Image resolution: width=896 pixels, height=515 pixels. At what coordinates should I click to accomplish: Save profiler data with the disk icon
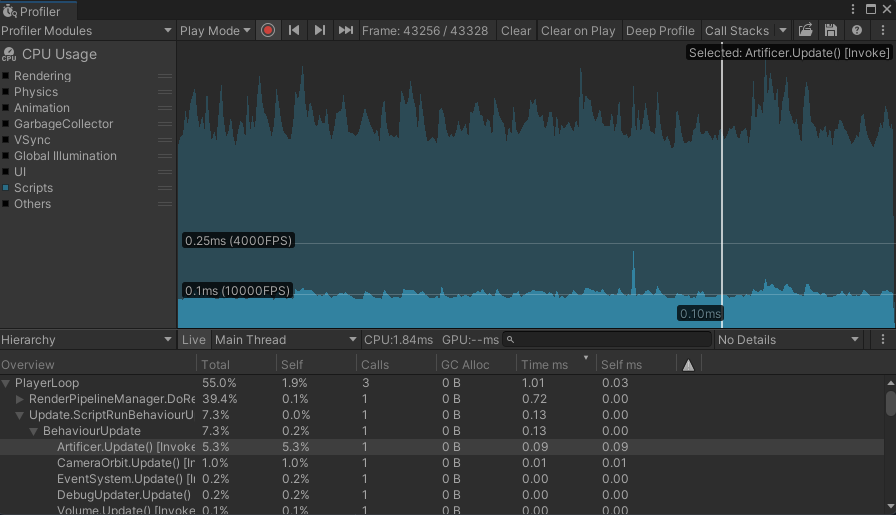[x=830, y=30]
